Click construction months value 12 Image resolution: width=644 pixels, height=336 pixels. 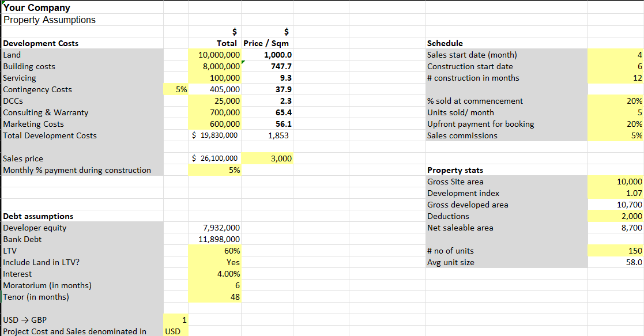pyautogui.click(x=616, y=78)
